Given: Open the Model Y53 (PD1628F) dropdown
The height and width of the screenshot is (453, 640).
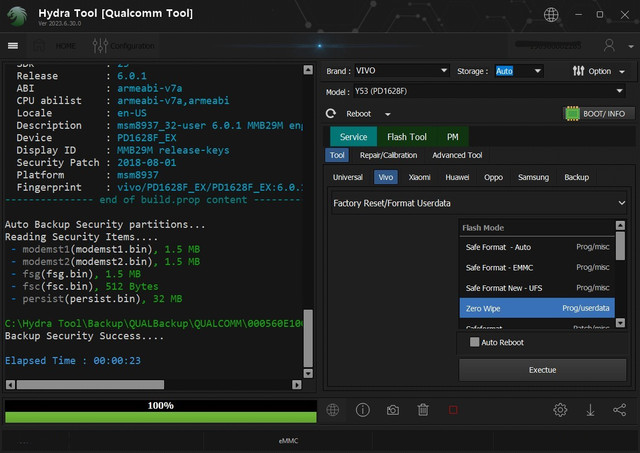Looking at the screenshot, I should (489, 91).
